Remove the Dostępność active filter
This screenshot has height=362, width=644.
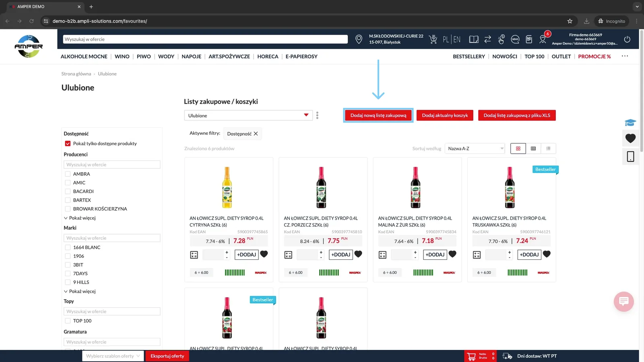pyautogui.click(x=256, y=134)
